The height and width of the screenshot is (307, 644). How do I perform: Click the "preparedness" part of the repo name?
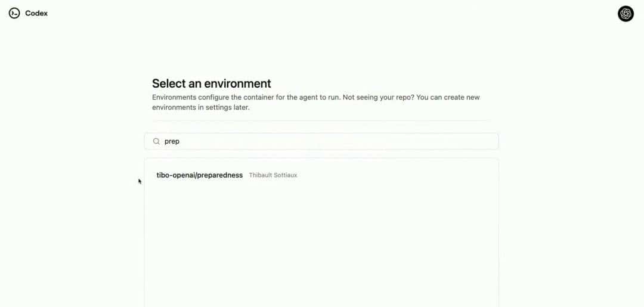(x=220, y=175)
